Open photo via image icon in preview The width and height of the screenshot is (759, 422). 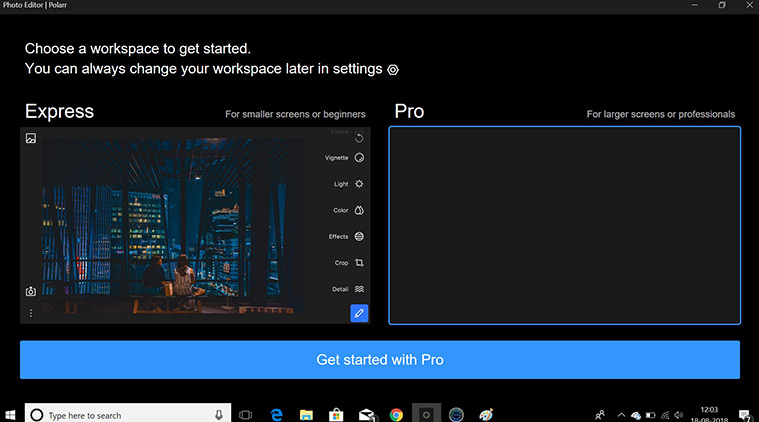click(31, 138)
